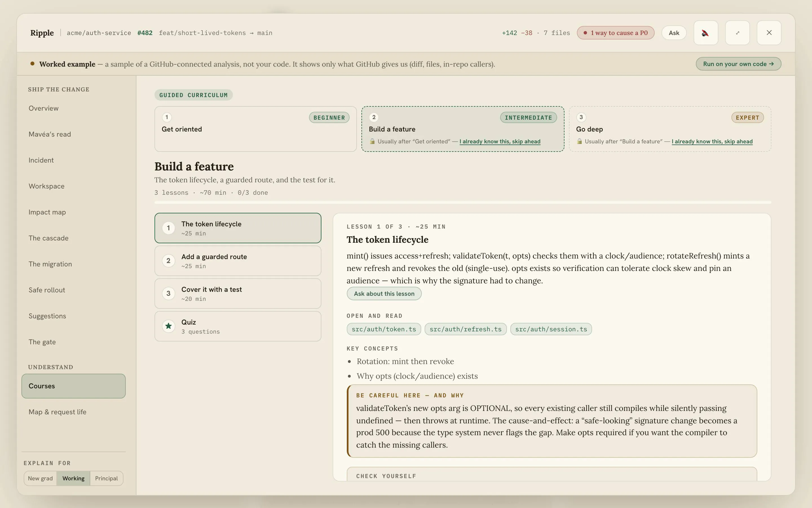Click the Ask about this lesson button

pyautogui.click(x=384, y=294)
